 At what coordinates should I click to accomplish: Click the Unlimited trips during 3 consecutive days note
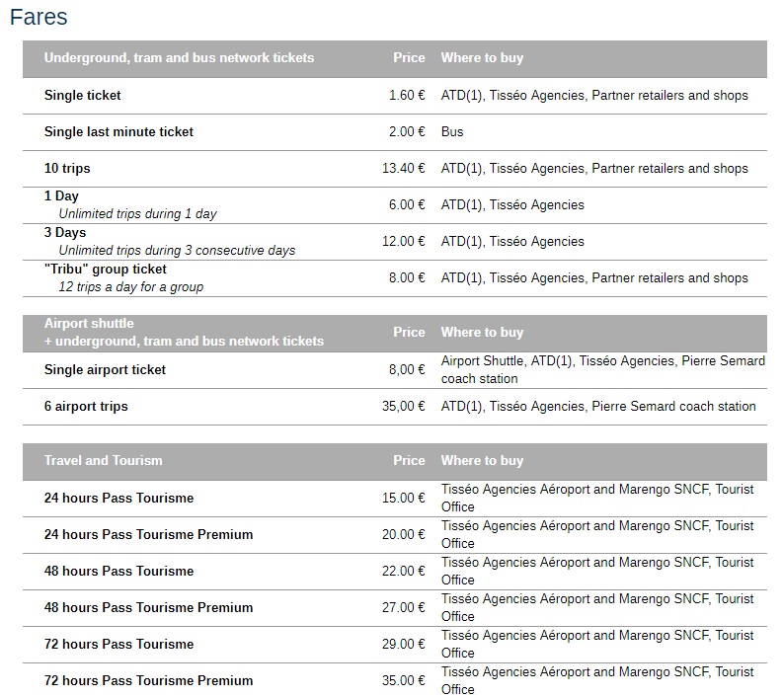click(177, 251)
